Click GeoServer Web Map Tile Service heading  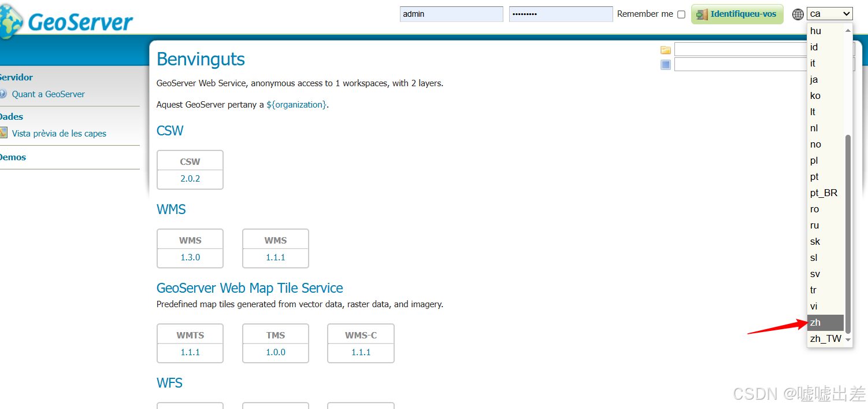click(250, 288)
